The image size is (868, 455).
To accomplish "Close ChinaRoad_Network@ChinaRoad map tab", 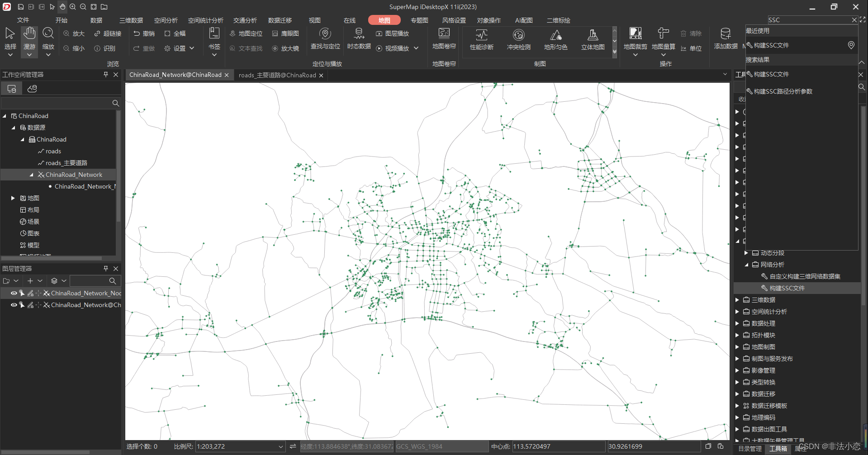I will tap(227, 75).
